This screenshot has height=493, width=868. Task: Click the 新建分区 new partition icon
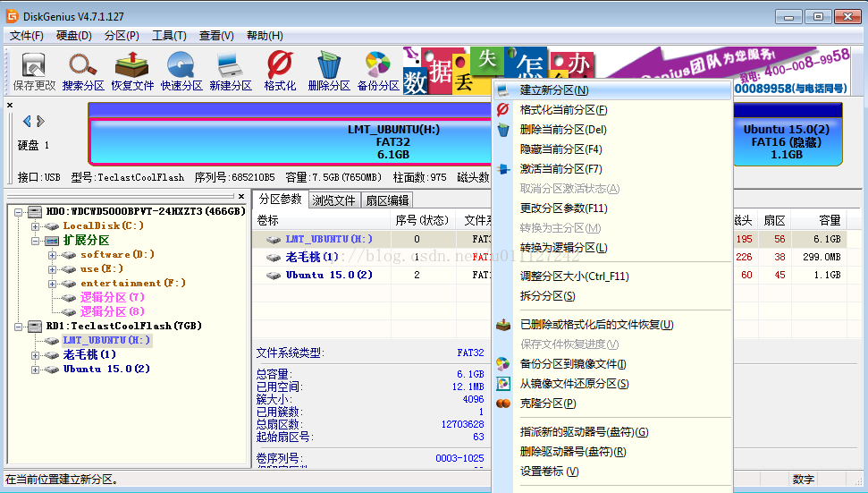pos(231,71)
